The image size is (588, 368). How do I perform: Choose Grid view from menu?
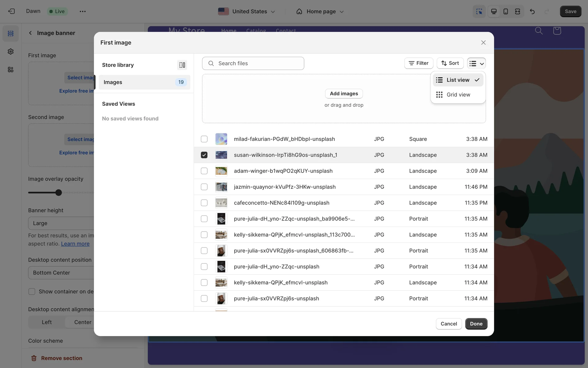(x=458, y=95)
